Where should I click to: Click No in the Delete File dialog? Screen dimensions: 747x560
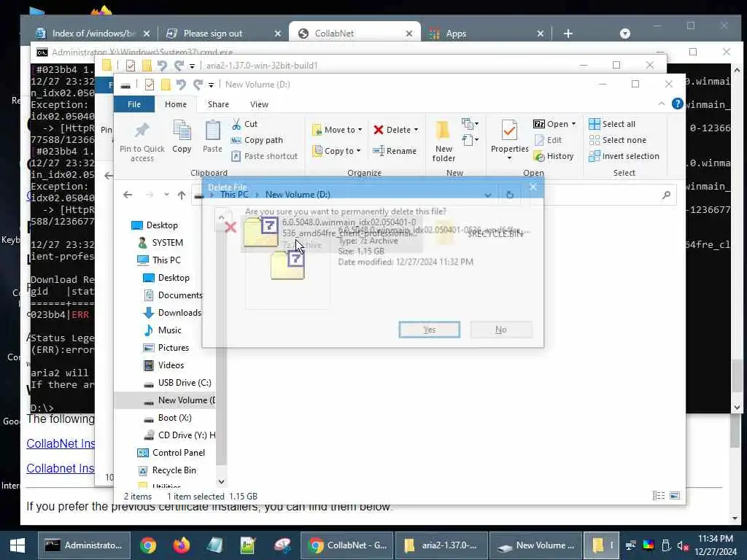(500, 330)
